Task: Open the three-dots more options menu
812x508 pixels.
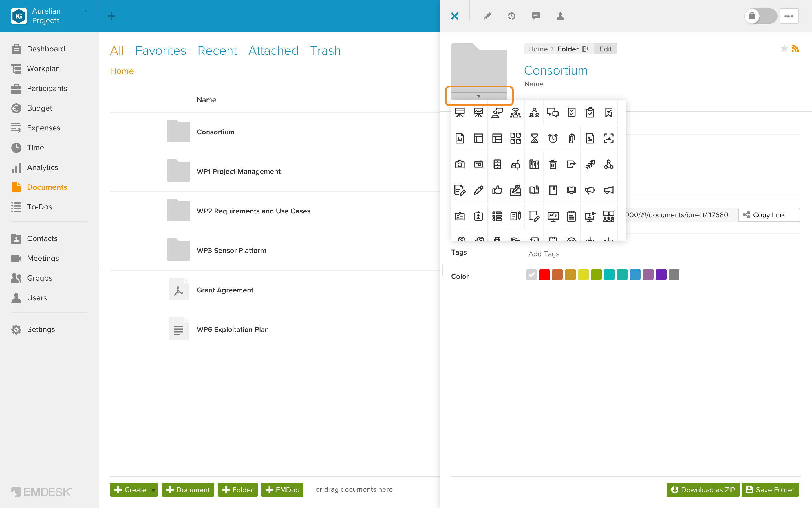Action: pyautogui.click(x=789, y=16)
